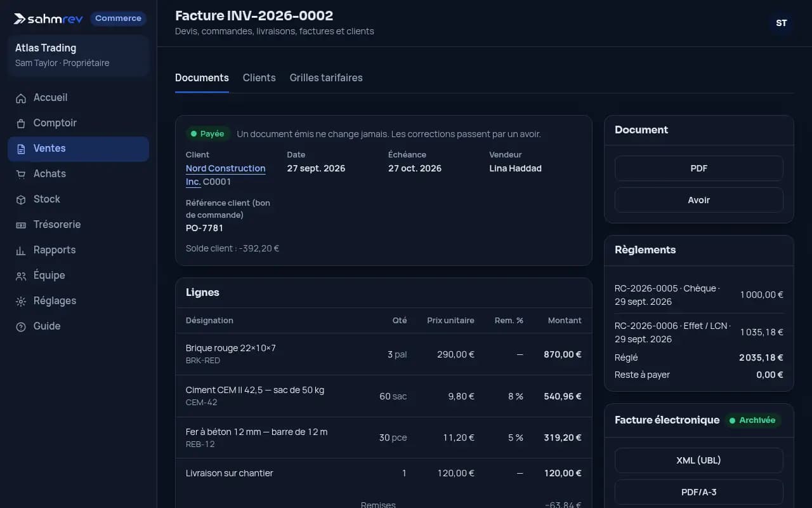Click the Réglages gear icon
Viewport: 812px width, 508px height.
[21, 301]
